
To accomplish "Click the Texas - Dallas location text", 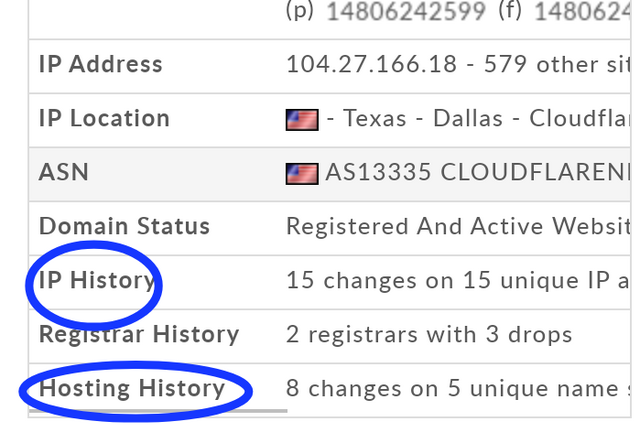I will (x=423, y=118).
